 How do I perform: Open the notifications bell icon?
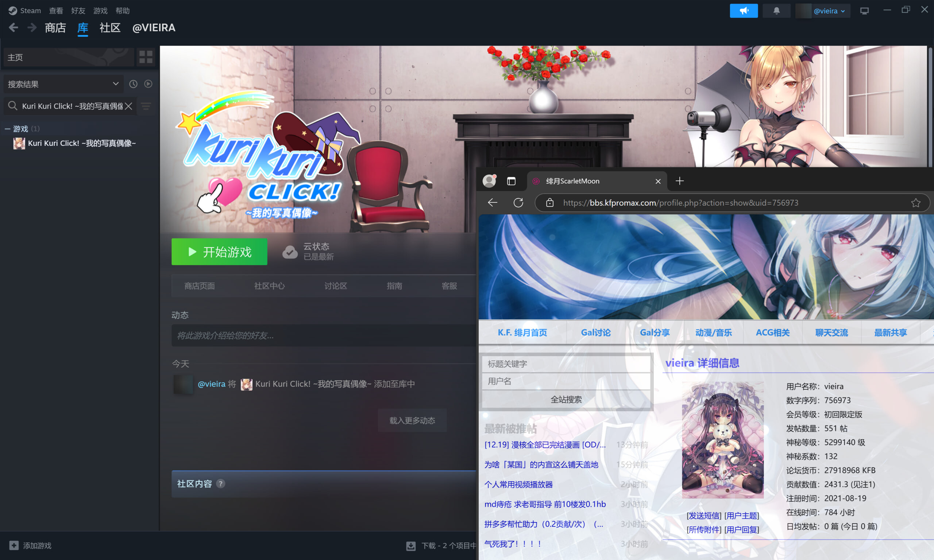[776, 11]
